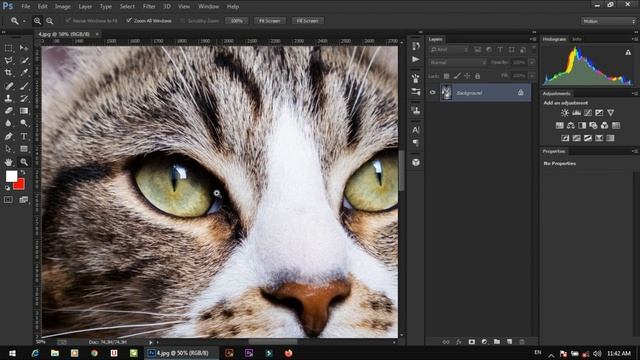Screen dimensions: 640x360
Task: Swap foreground and background colors
Action: [23, 173]
